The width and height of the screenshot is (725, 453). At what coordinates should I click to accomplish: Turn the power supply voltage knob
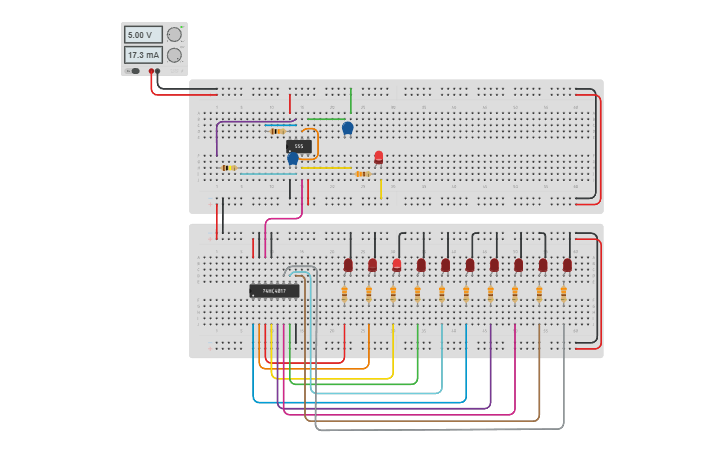174,35
